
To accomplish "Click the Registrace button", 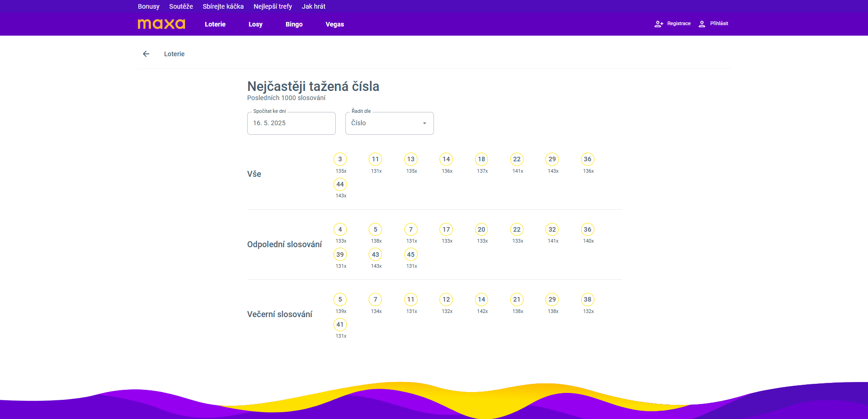I will tap(672, 24).
